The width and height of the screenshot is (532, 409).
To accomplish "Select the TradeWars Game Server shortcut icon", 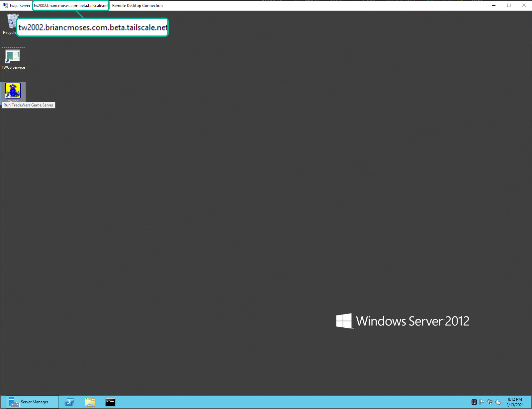I will coord(13,91).
